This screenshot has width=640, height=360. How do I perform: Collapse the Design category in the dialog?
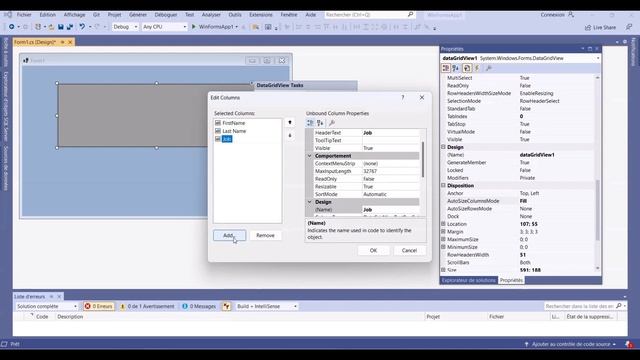coord(309,202)
